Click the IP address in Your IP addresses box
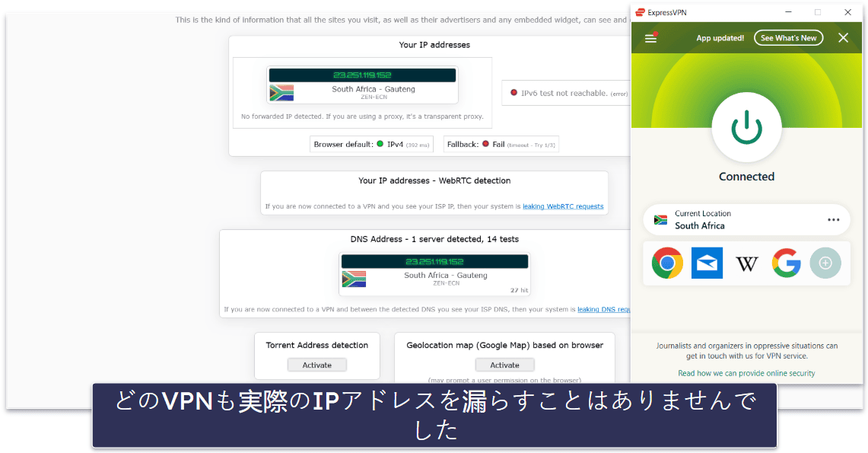This screenshot has width=868, height=453. [x=362, y=75]
